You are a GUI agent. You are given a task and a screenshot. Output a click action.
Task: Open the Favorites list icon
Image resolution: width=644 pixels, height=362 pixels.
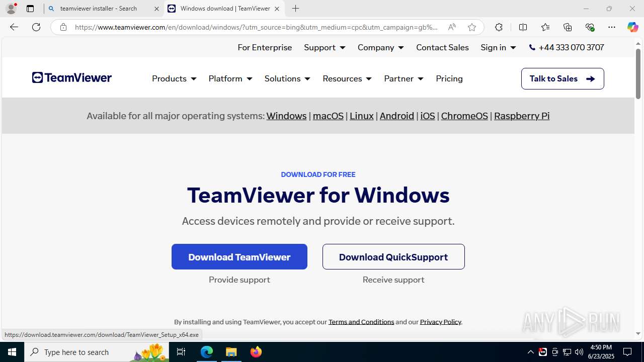545,27
